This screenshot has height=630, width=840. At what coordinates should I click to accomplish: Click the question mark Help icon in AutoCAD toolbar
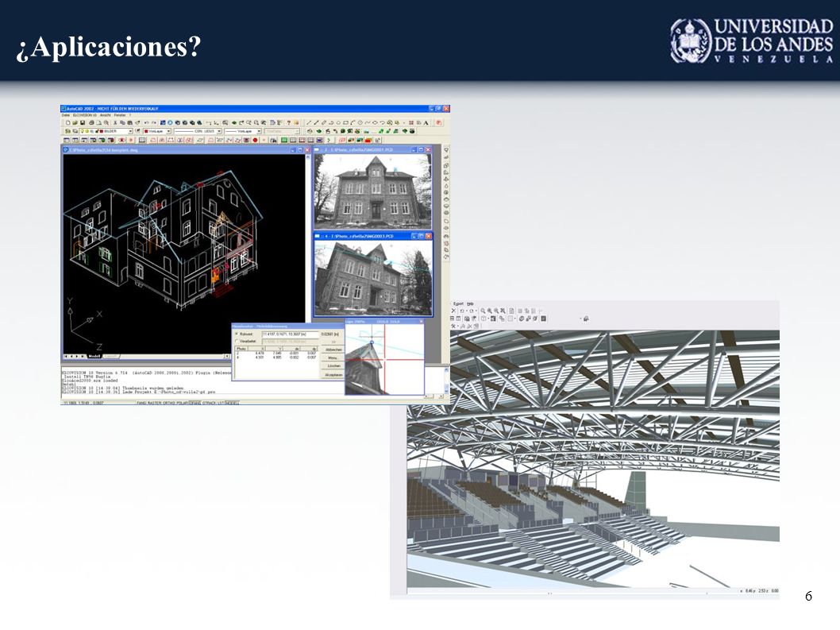(x=289, y=123)
